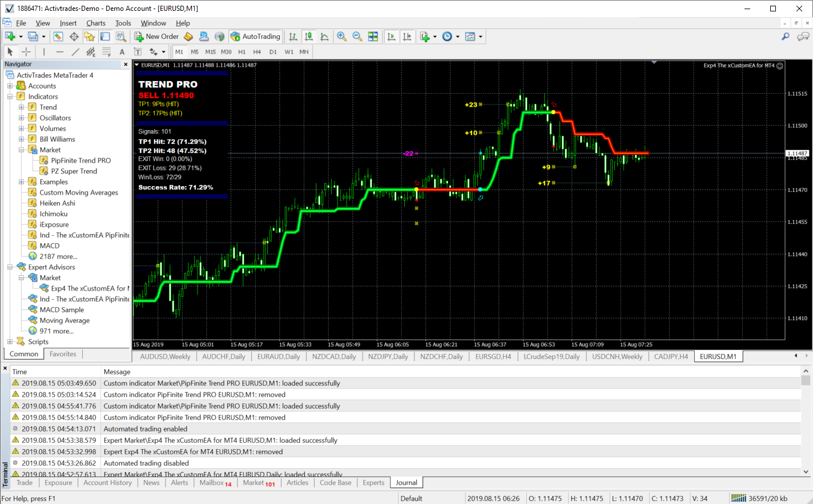Screen dimensions: 813x504
Task: Zoom out on the chart
Action: coord(357,37)
